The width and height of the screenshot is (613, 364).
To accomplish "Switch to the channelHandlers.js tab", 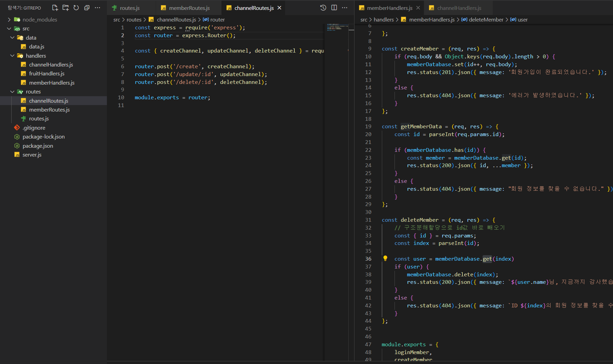I will click(459, 8).
